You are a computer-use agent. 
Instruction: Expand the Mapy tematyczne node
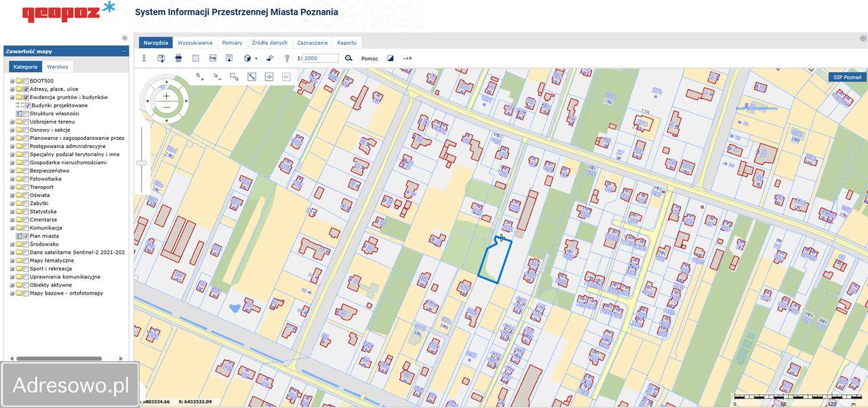tap(12, 260)
